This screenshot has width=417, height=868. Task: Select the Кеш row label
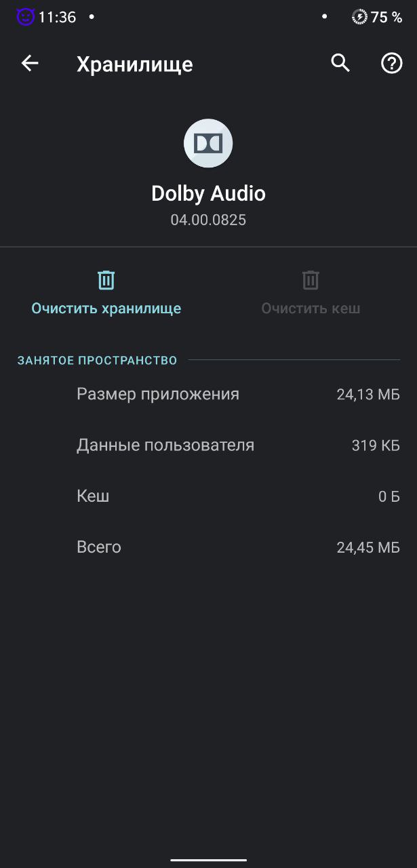pyautogui.click(x=93, y=496)
